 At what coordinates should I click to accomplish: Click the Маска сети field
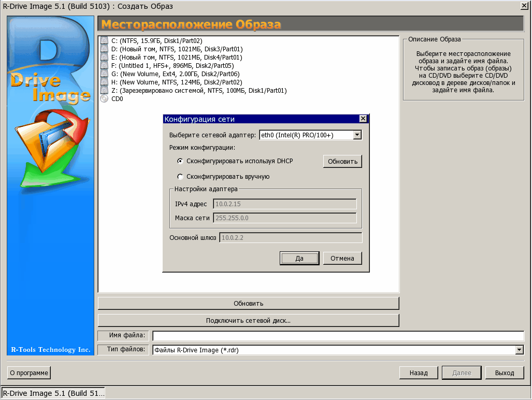pyautogui.click(x=285, y=218)
